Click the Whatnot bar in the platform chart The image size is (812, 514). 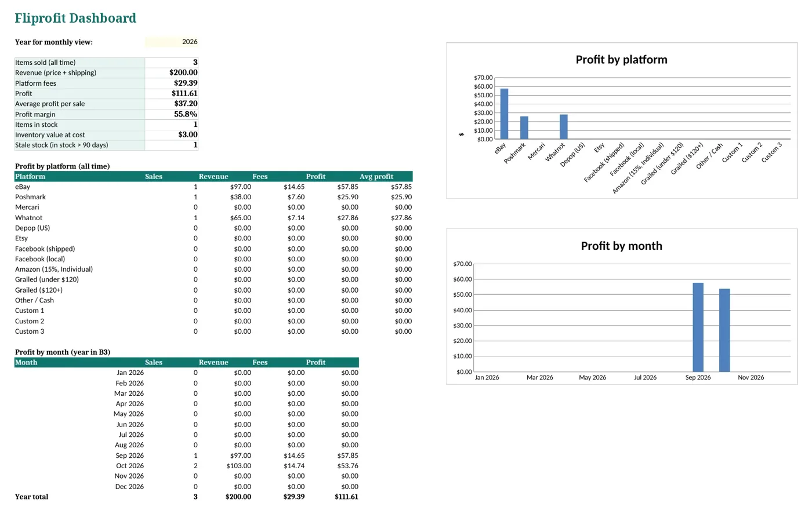point(564,127)
